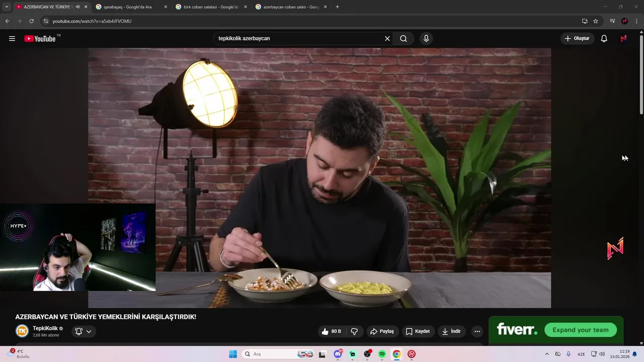This screenshot has width=644, height=362.
Task: Open Chrome media controls icon
Action: (x=612, y=21)
